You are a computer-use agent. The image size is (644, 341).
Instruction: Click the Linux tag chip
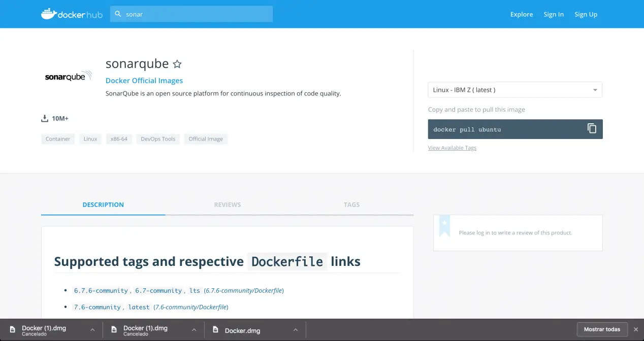pyautogui.click(x=90, y=139)
